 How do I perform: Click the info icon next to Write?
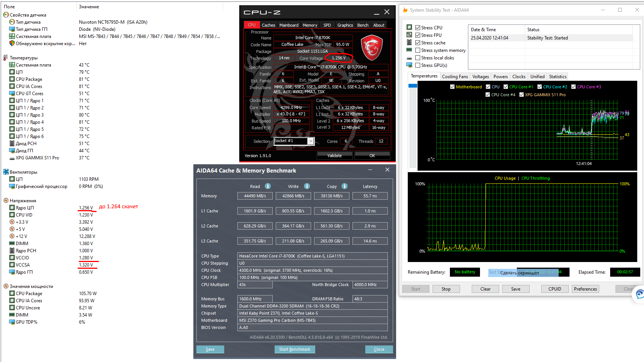tap(307, 186)
